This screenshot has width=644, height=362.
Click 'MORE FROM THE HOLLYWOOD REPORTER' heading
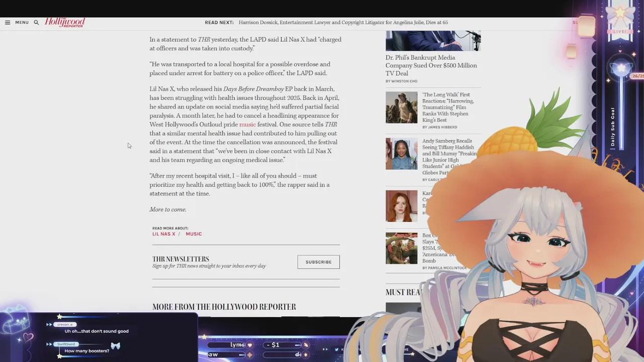(224, 307)
